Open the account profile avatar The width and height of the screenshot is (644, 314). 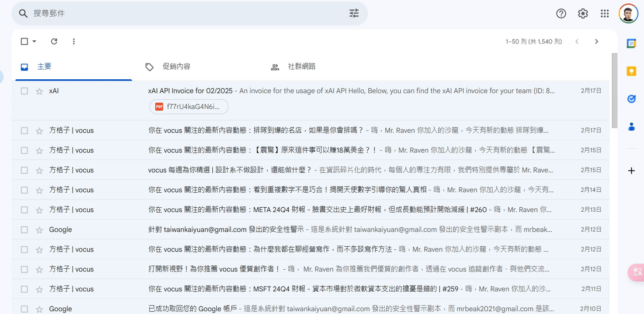pos(628,14)
